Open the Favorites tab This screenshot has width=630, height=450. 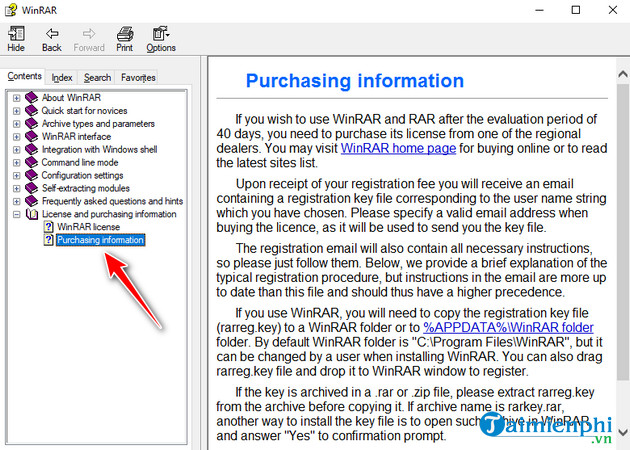(x=138, y=77)
